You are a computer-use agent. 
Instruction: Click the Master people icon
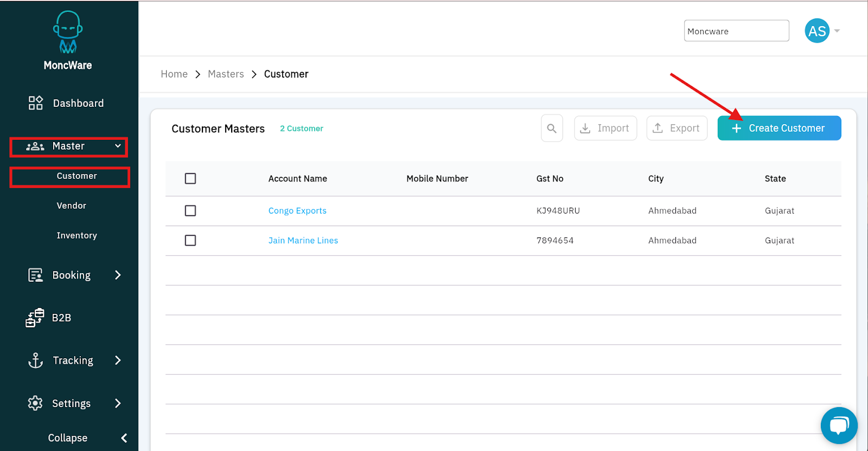[x=35, y=146]
